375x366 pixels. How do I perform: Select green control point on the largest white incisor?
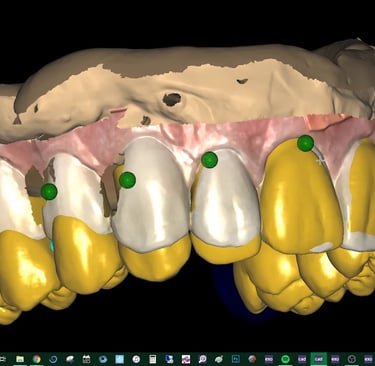coord(127,180)
